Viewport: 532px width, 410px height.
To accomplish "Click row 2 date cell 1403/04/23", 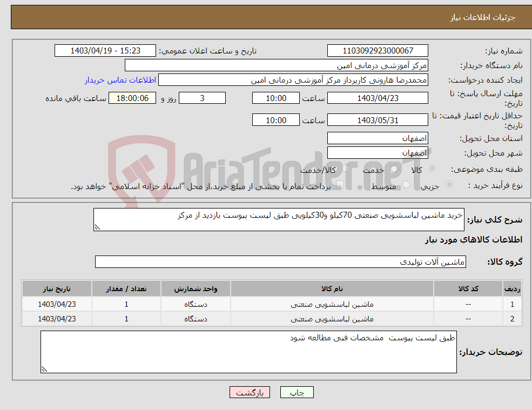I will tap(57, 319).
